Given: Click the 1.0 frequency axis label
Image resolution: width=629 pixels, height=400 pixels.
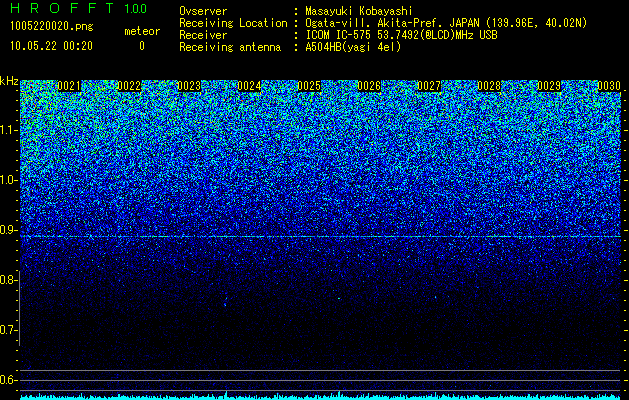Looking at the screenshot, I should [x=9, y=180].
